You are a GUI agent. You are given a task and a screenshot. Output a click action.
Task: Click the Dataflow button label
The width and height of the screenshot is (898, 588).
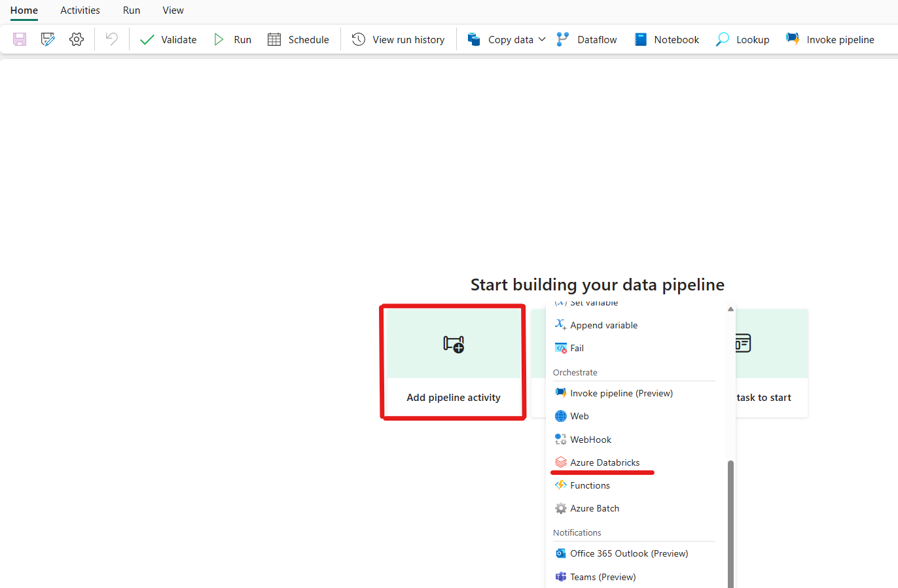tap(597, 39)
